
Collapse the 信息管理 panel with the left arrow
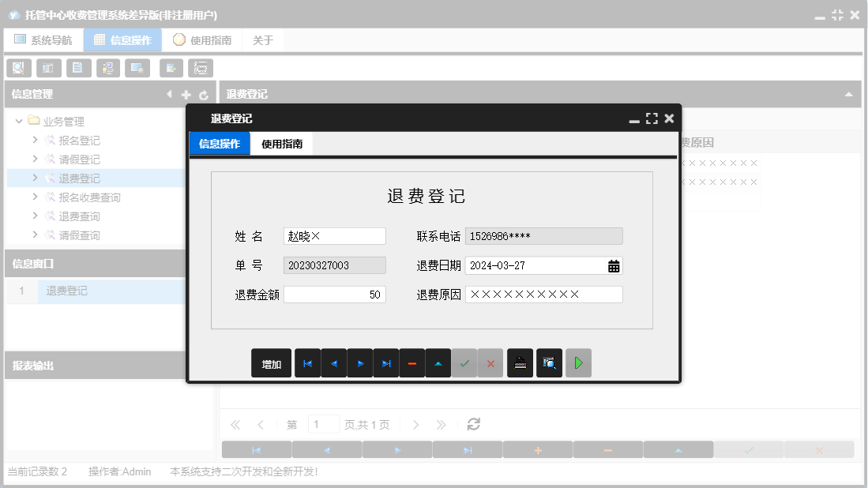click(x=168, y=94)
